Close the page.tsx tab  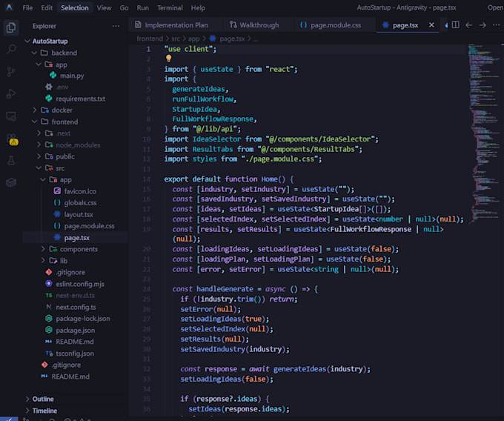coord(431,24)
